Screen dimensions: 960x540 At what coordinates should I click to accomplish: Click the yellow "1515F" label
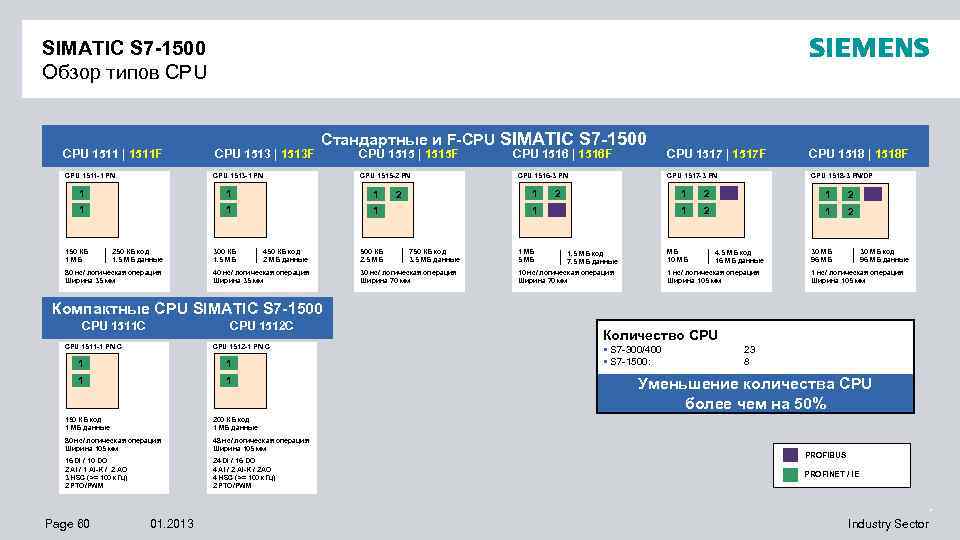(441, 154)
